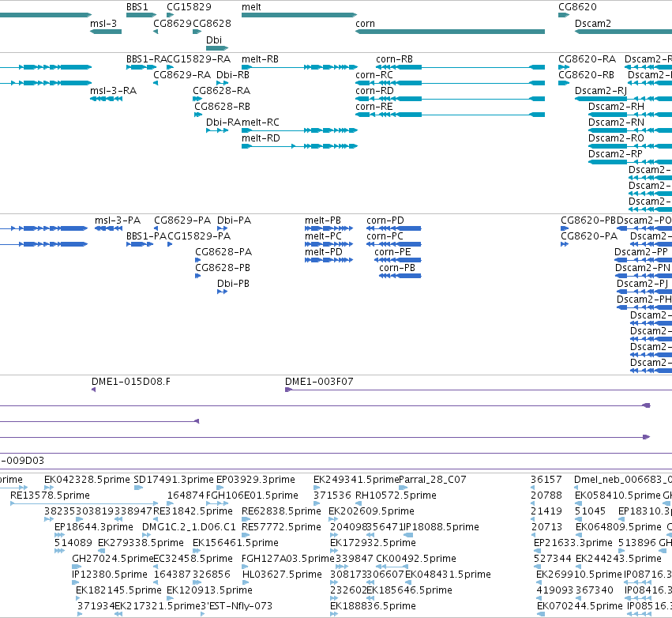Select protein melt-PC
The width and height of the screenshot is (672, 618).
click(x=328, y=244)
